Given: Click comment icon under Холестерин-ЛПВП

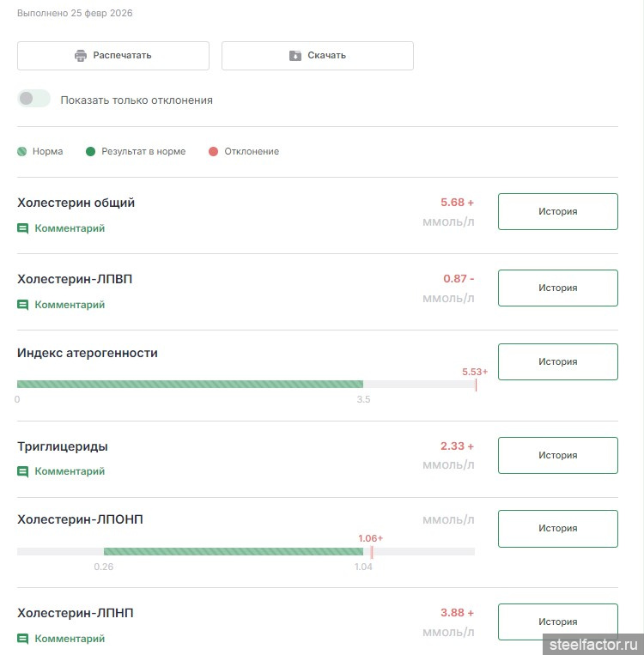Looking at the screenshot, I should click(23, 305).
